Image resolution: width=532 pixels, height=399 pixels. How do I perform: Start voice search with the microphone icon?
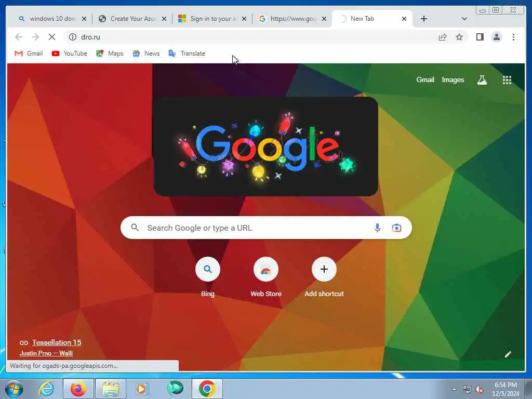pyautogui.click(x=377, y=228)
